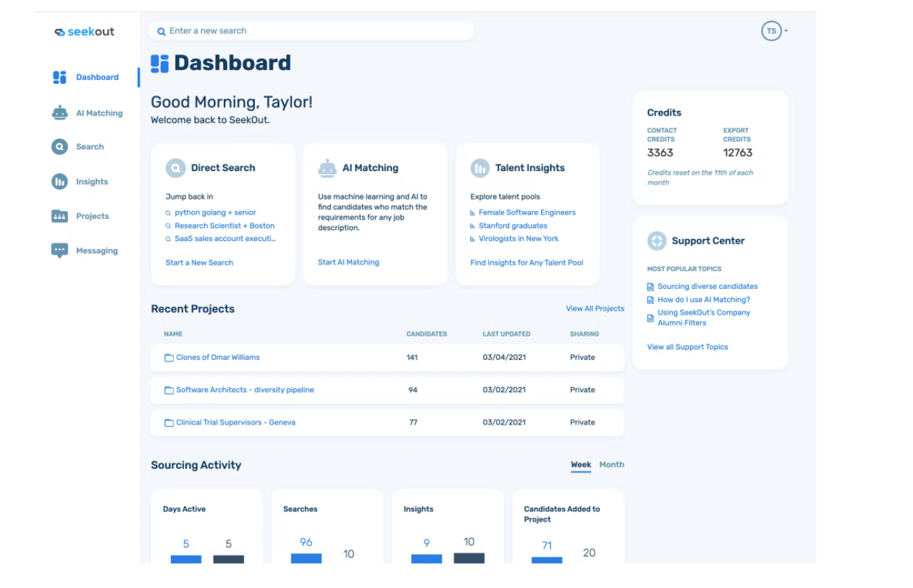Click the LAST UPDATED column header
Viewport: 913px width, 588px height.
click(507, 334)
